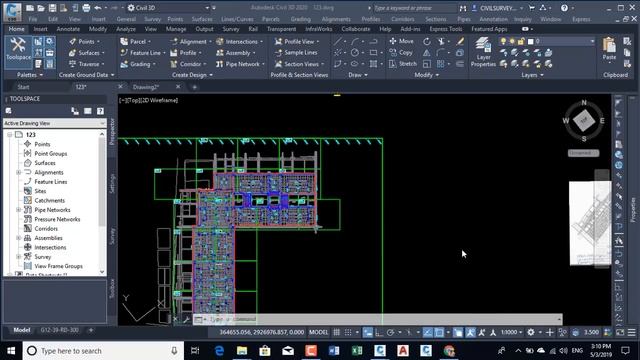Open the Surfaces menu in menu bar
The image size is (640, 360).
(x=202, y=19)
